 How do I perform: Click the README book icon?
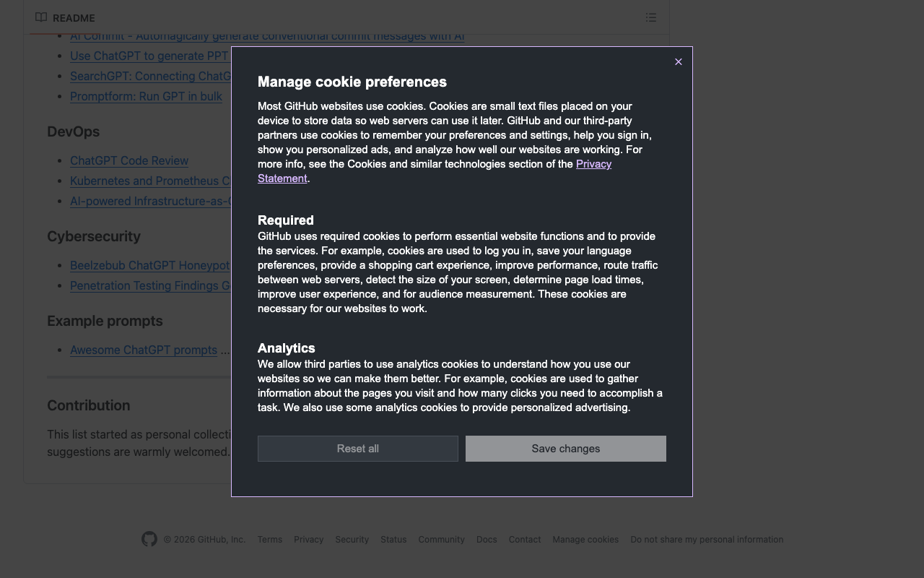click(x=41, y=17)
